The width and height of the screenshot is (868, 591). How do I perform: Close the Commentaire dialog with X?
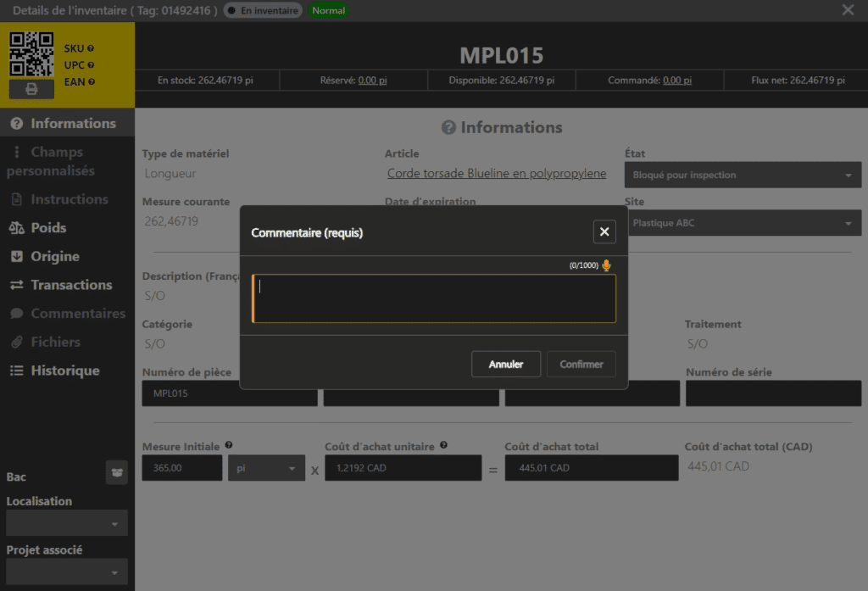[604, 231]
